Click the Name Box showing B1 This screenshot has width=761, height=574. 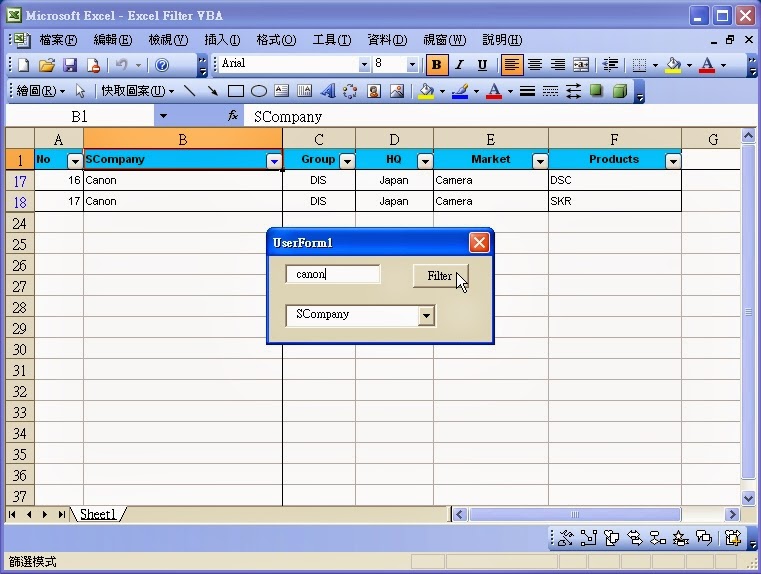point(80,116)
